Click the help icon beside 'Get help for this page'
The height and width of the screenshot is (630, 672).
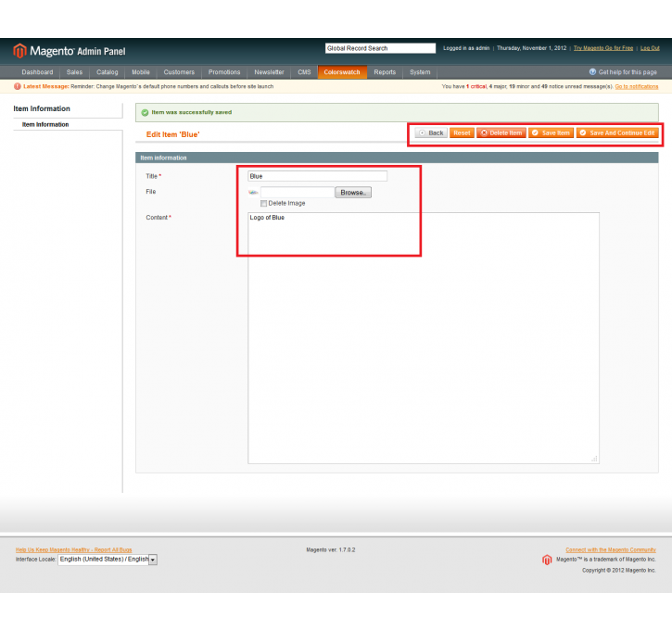(592, 72)
